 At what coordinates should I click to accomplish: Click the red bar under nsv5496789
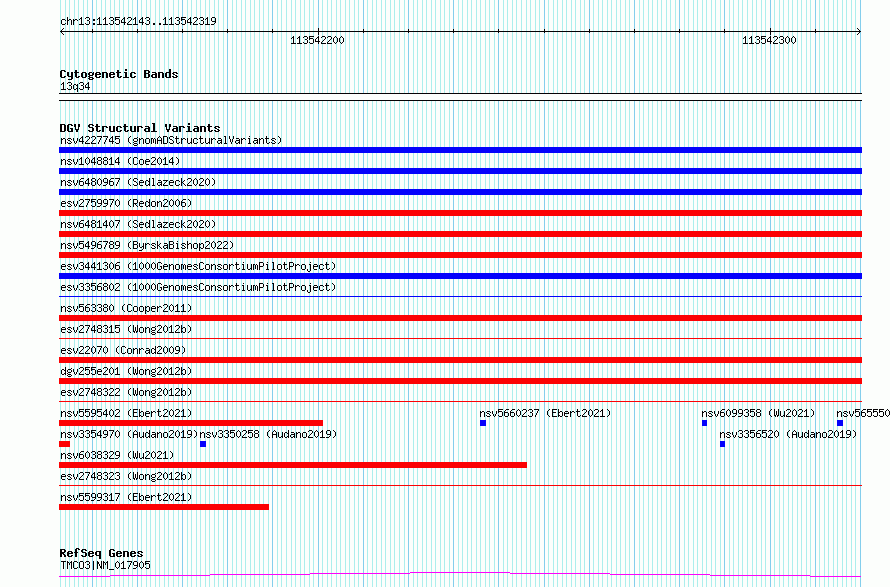460,255
